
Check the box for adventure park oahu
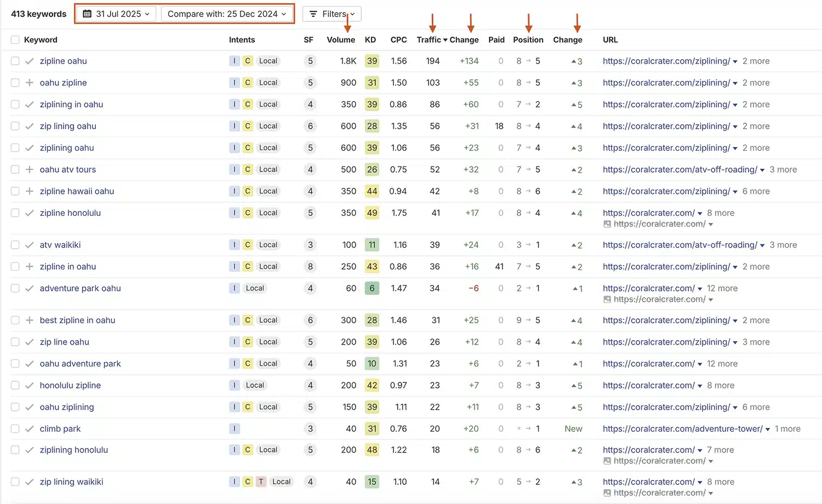coord(15,288)
